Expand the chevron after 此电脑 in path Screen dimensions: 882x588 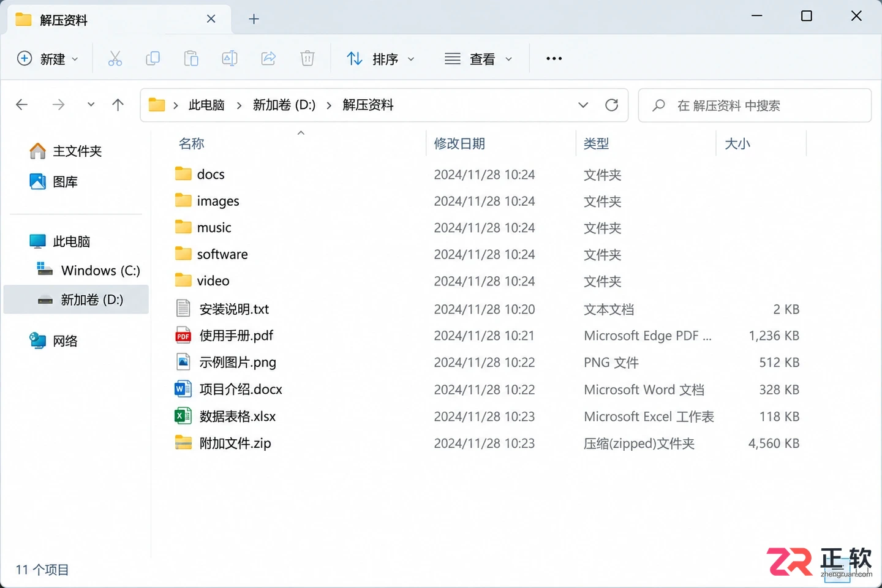point(239,105)
